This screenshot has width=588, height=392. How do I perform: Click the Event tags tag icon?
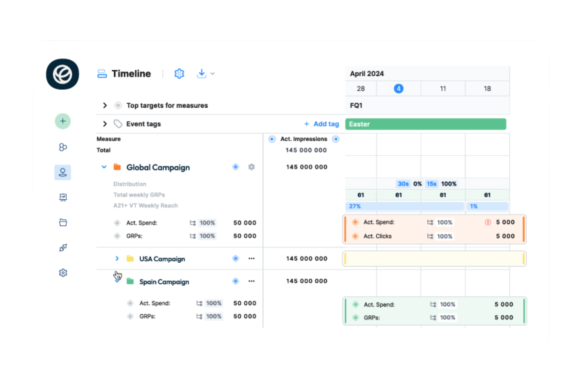pyautogui.click(x=118, y=124)
